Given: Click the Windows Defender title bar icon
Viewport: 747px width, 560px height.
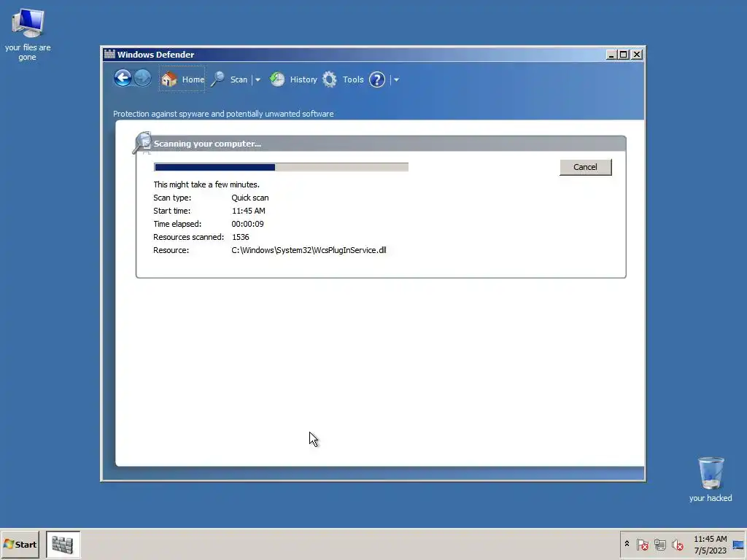Looking at the screenshot, I should (x=109, y=54).
